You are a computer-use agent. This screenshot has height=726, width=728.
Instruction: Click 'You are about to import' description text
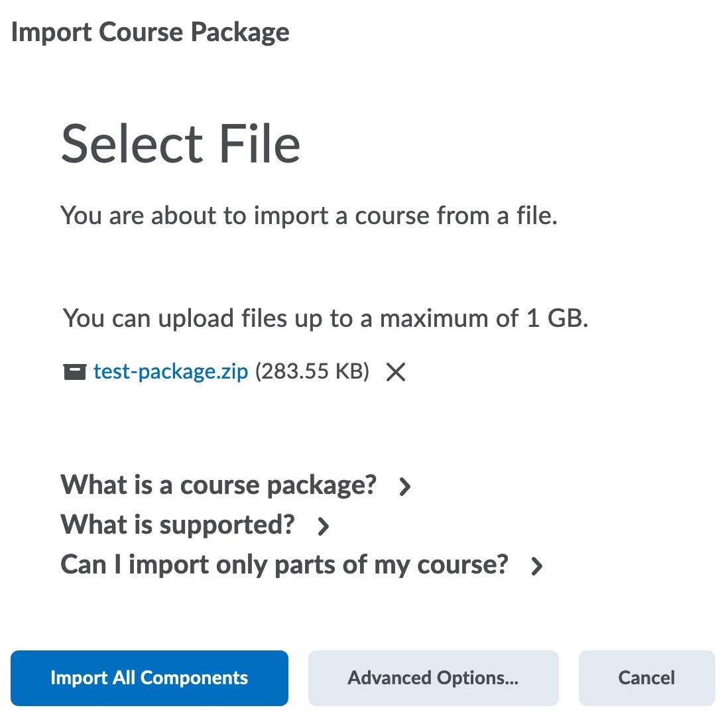[x=308, y=215]
